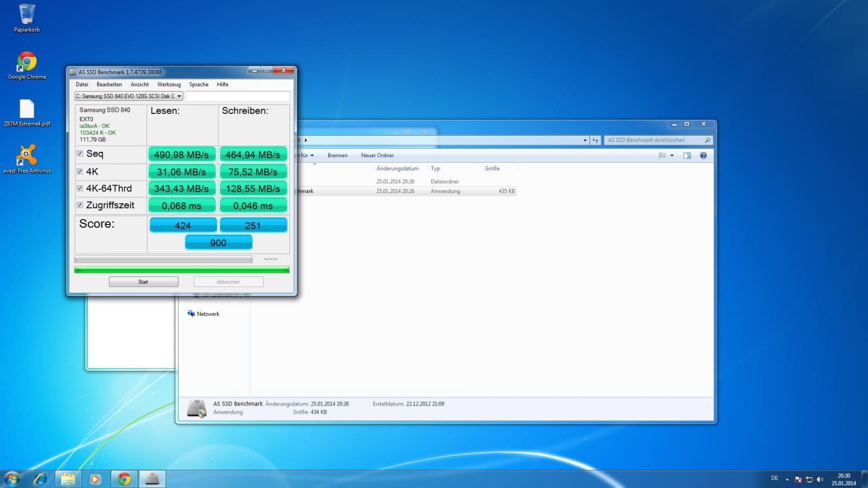Click the Seq write result 464,94 MB/s
The height and width of the screenshot is (488, 868).
click(253, 155)
